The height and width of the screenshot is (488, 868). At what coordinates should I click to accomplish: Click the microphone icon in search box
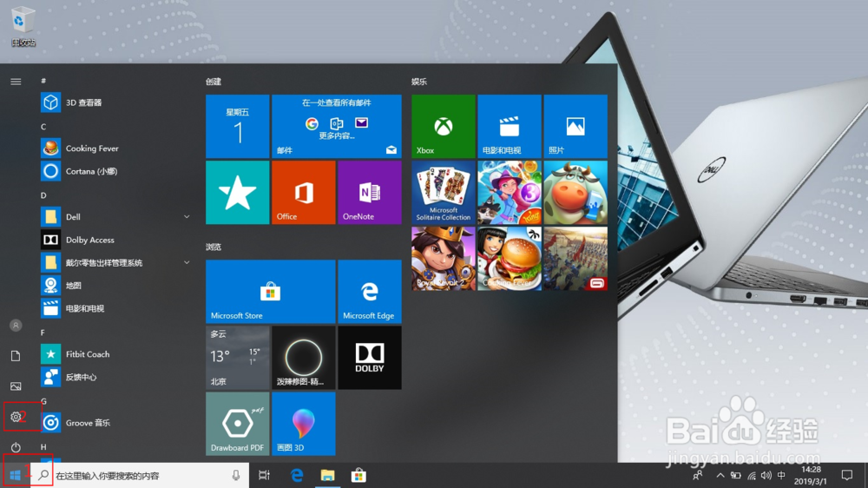(x=236, y=475)
